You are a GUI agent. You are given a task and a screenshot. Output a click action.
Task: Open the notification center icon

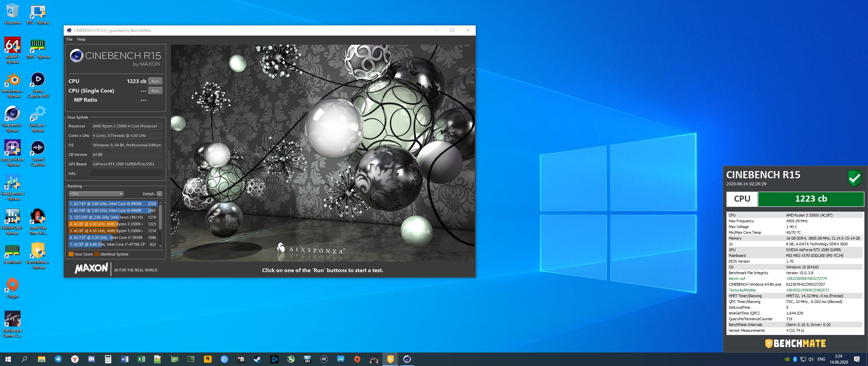pos(857,359)
